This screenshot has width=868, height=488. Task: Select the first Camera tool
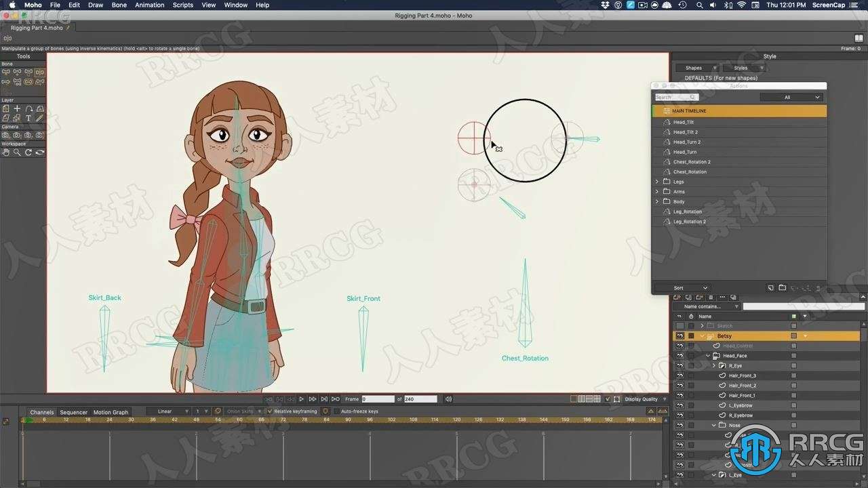click(5, 135)
